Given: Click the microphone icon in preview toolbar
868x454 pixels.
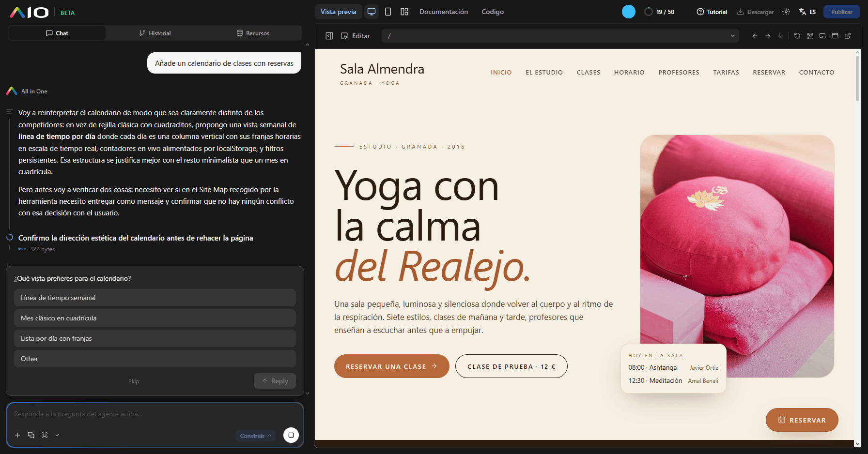Looking at the screenshot, I should [x=780, y=36].
